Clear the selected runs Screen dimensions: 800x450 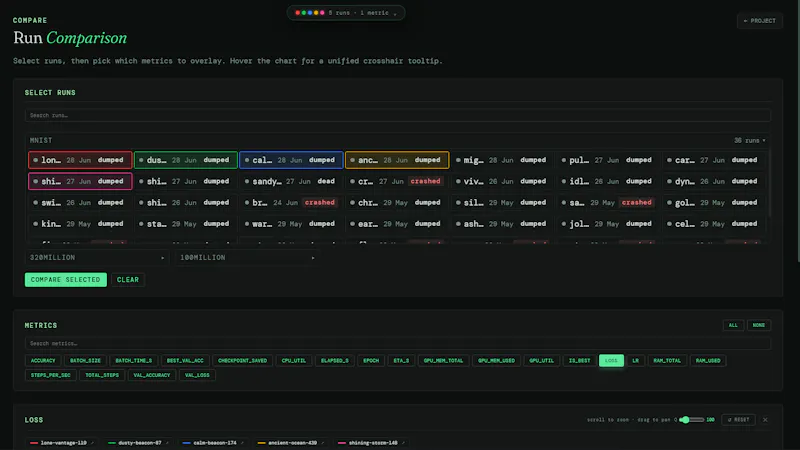pos(128,280)
